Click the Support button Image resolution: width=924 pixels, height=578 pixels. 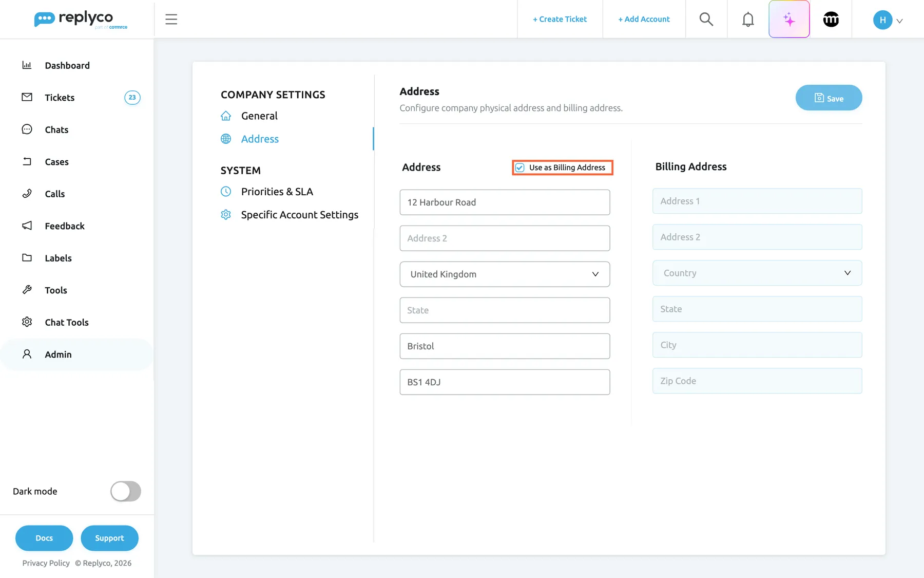tap(109, 538)
